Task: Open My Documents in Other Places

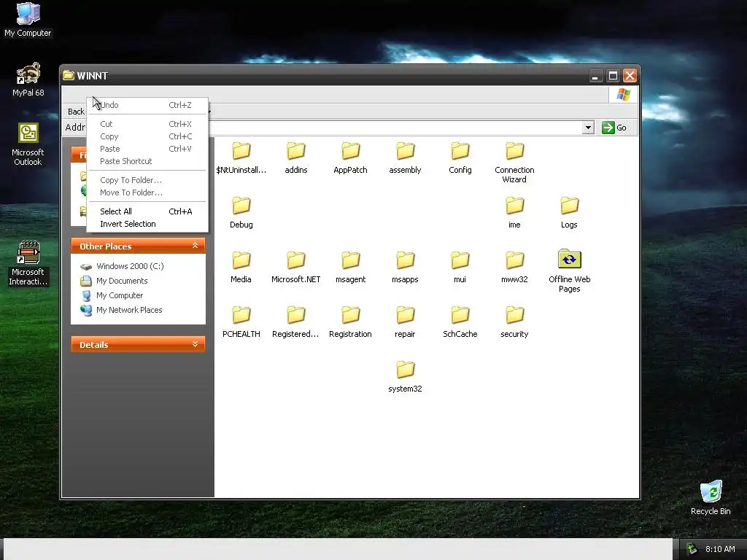Action: 122,281
